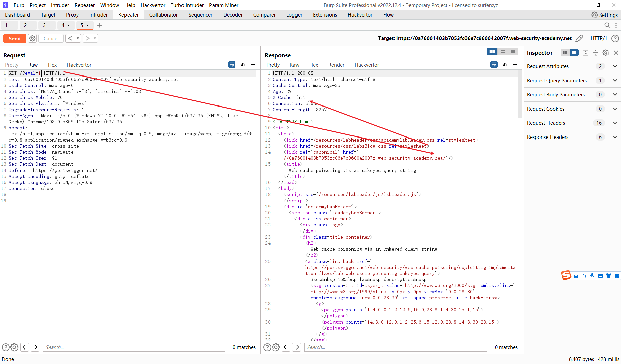Search Repeater tabs magnifier icon
The width and height of the screenshot is (621, 364).
(607, 25)
